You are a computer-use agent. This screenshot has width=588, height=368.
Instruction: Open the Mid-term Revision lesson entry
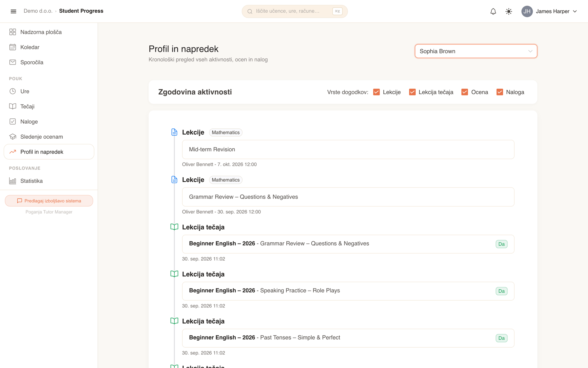[348, 150]
